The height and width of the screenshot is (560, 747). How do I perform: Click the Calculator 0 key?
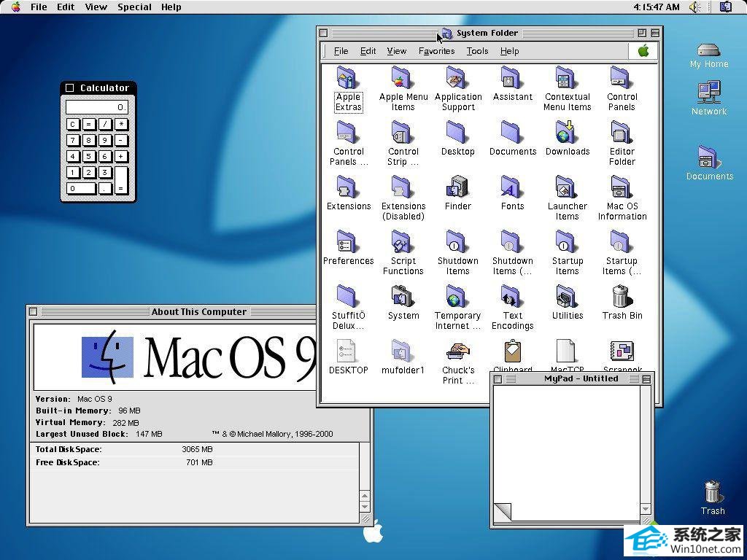[81, 188]
